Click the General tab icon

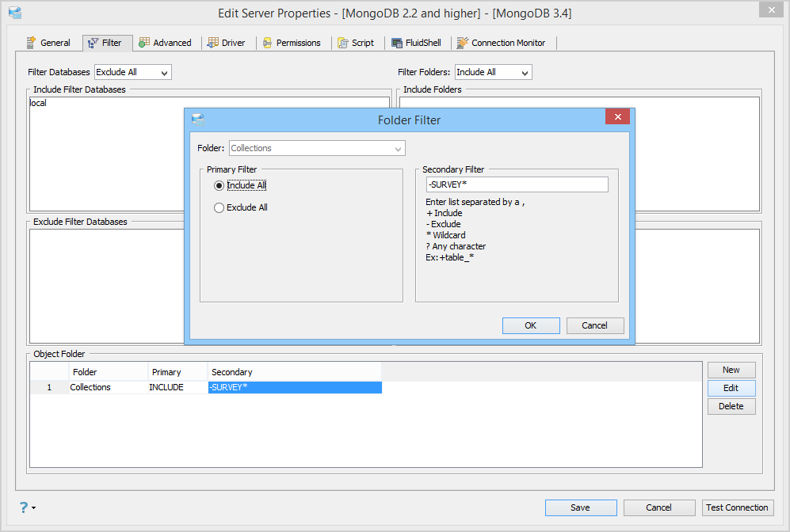[x=31, y=43]
